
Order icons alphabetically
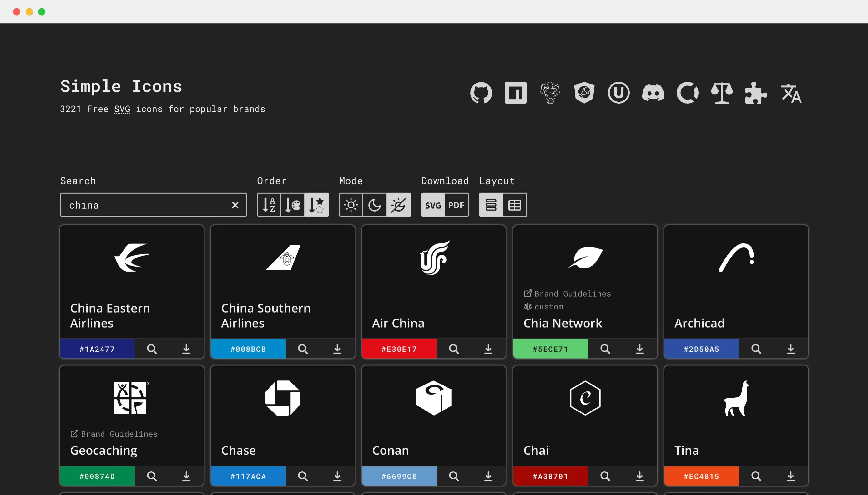tap(269, 205)
